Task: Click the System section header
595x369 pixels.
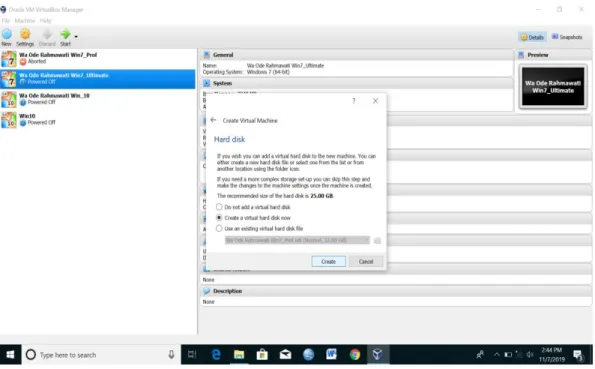Action: tap(357, 83)
